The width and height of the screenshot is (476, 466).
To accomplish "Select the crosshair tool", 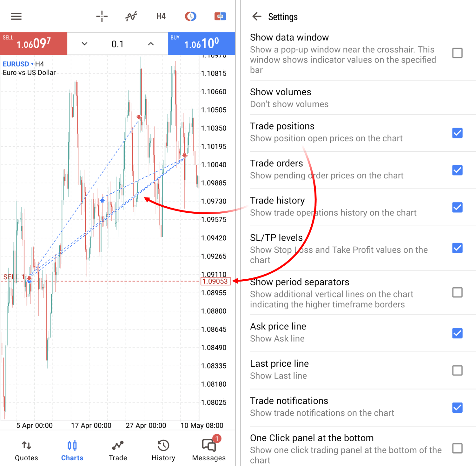I will point(102,16).
